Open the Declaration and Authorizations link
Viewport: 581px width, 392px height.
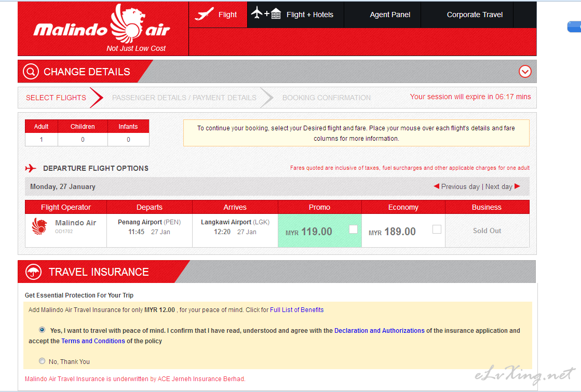pyautogui.click(x=380, y=331)
